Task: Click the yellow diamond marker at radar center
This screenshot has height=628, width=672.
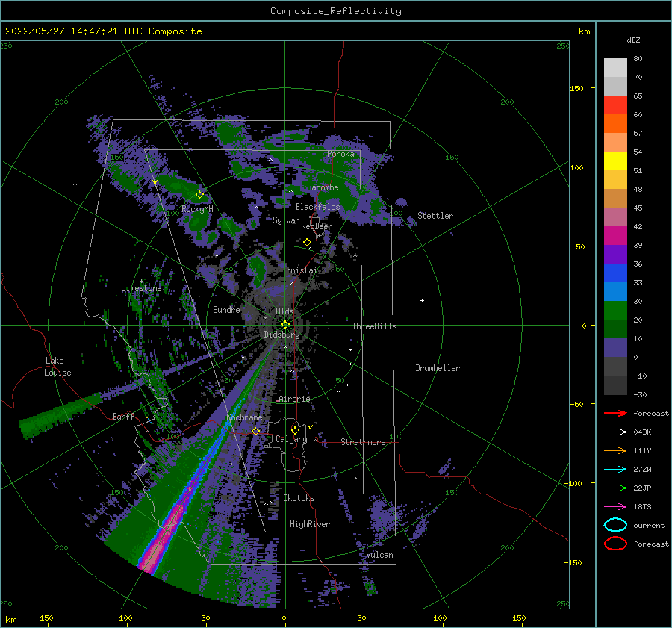Action: [285, 325]
